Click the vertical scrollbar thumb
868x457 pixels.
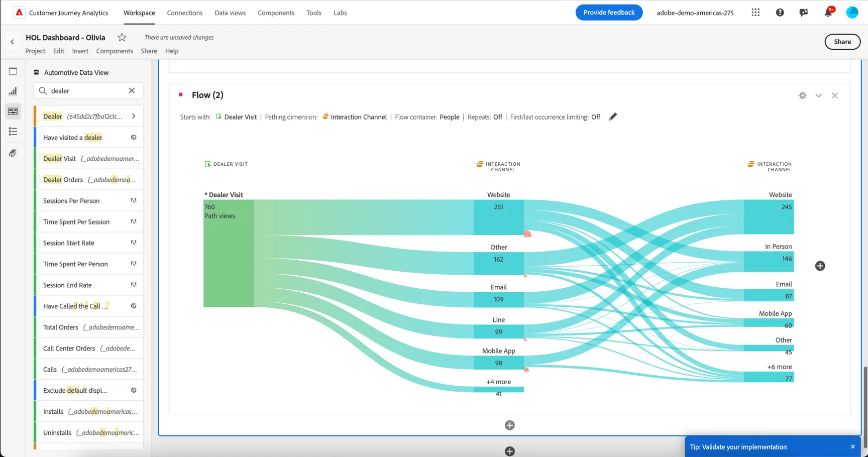(865, 406)
